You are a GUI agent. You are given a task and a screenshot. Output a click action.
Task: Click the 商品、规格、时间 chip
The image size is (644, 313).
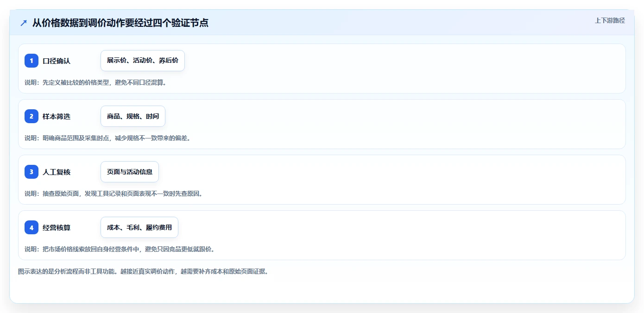tap(133, 116)
